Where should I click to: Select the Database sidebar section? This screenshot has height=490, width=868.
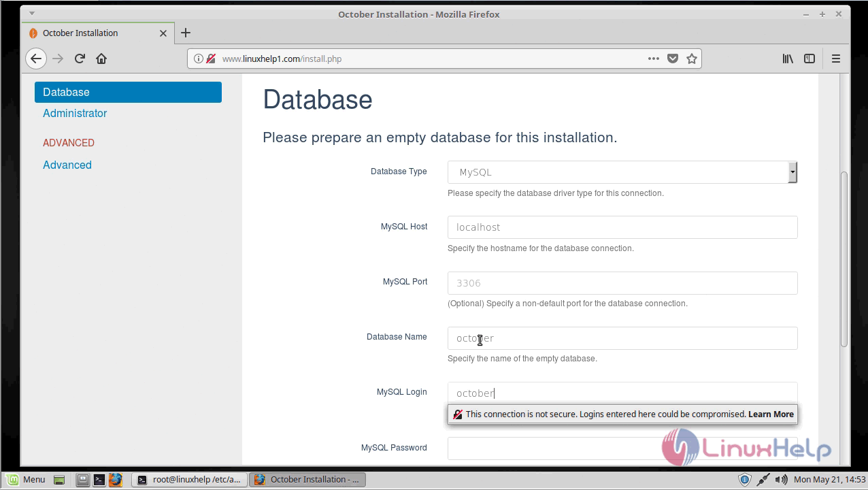128,92
